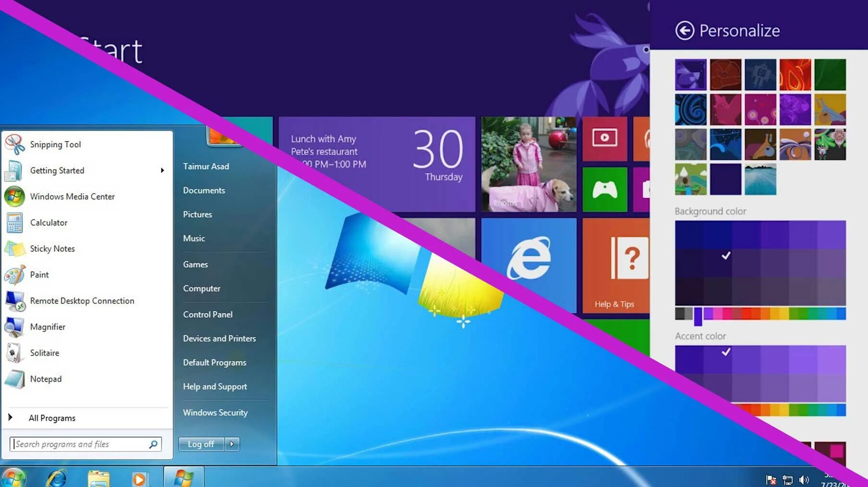Launch the Paint icon

point(14,275)
